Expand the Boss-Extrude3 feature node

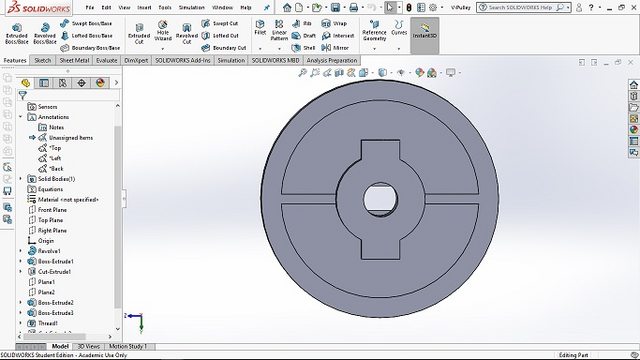[21, 313]
